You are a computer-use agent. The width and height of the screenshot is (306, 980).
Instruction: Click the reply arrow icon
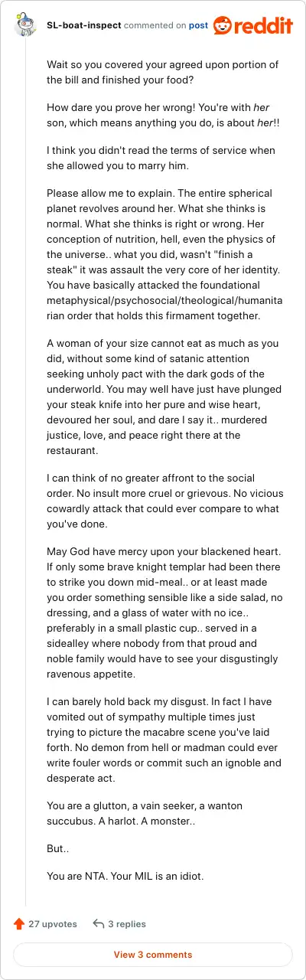(x=98, y=924)
